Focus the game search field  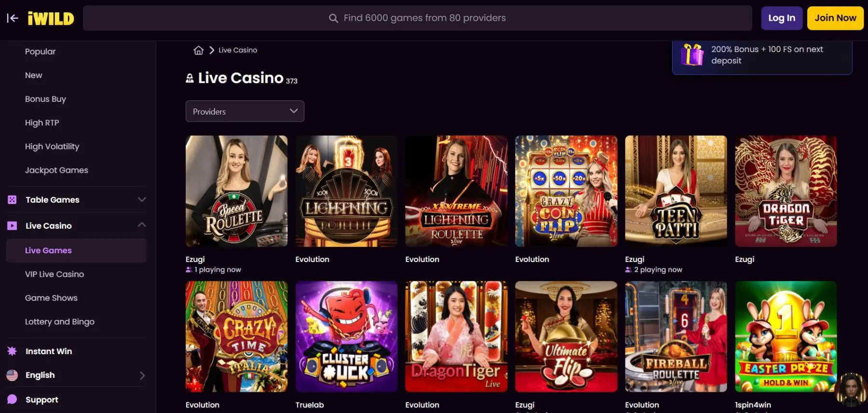tap(418, 18)
